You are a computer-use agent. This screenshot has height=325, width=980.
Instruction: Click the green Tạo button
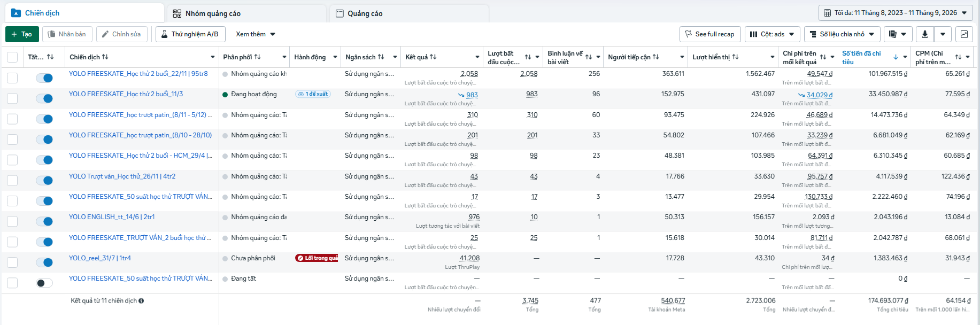point(22,34)
